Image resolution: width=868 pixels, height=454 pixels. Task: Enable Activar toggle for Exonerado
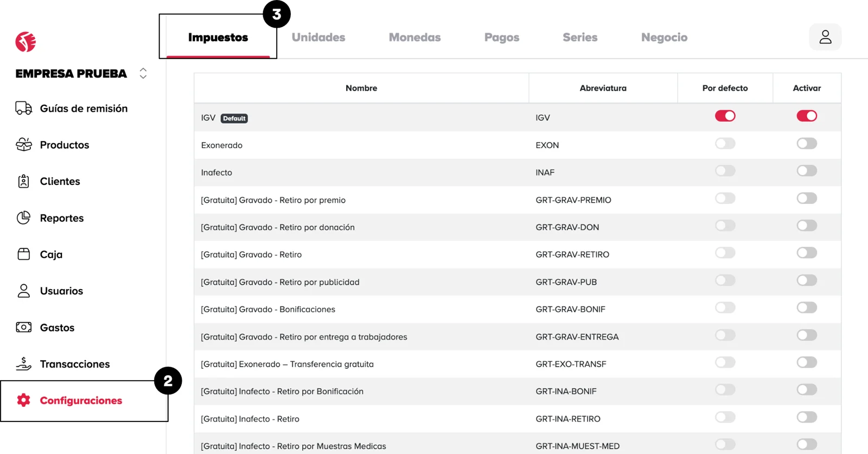point(806,144)
